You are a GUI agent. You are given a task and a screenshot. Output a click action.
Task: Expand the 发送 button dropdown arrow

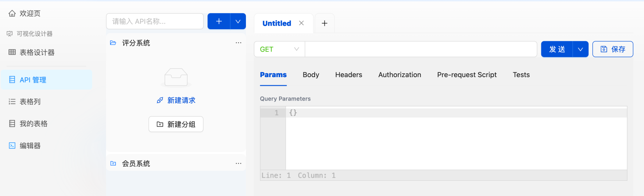coord(580,49)
